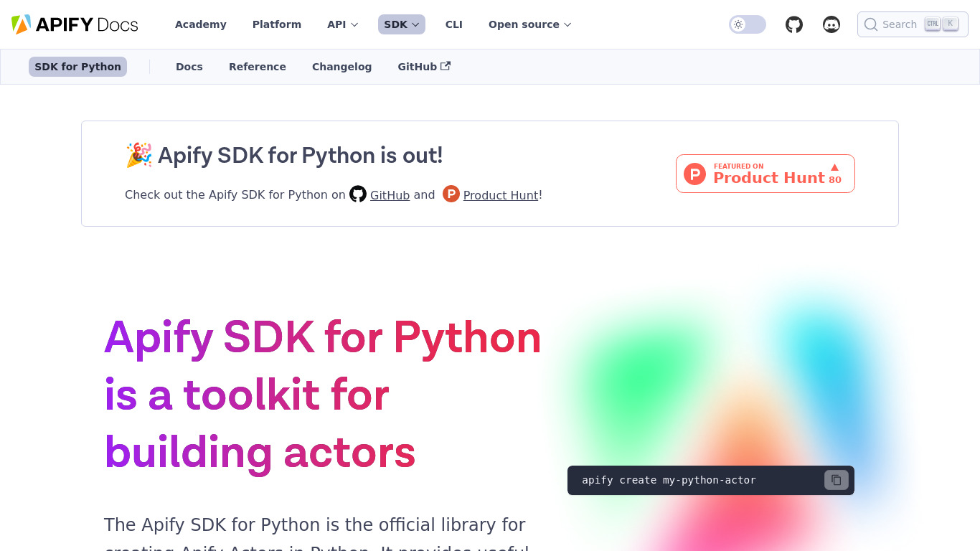
Task: Open the GitHub icon in the top navbar
Action: tap(794, 24)
